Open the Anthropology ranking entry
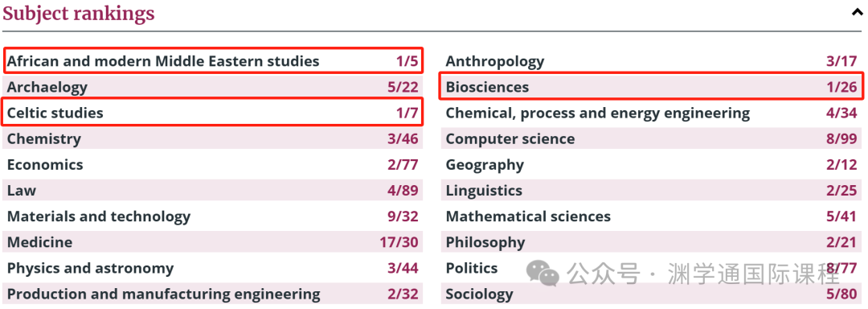This screenshot has height=309, width=868. click(652, 61)
